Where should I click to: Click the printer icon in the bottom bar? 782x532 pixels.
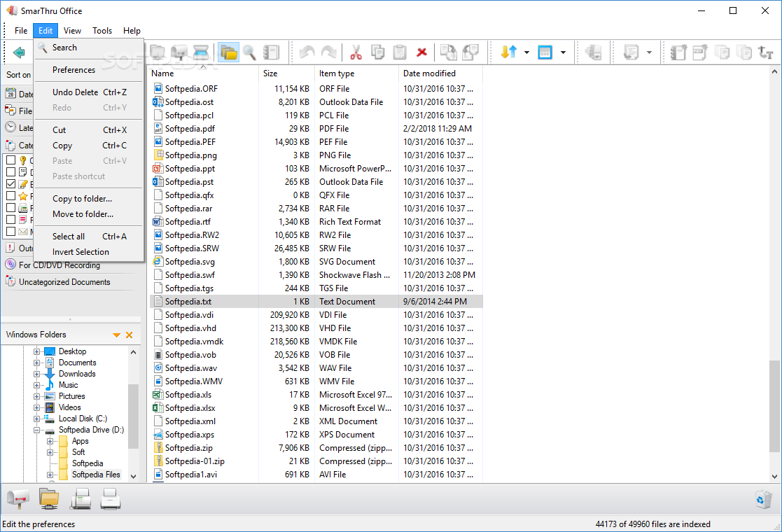click(x=110, y=498)
